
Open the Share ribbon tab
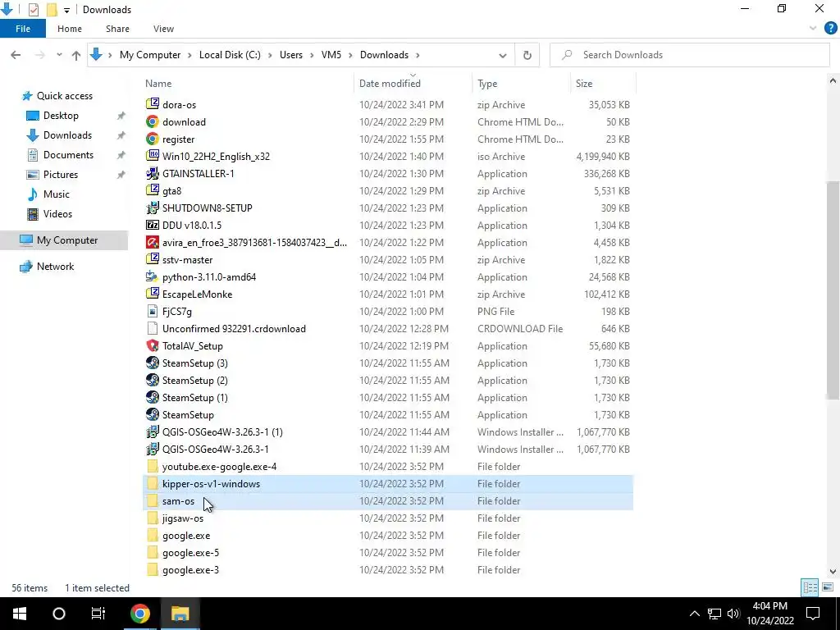[x=117, y=29]
